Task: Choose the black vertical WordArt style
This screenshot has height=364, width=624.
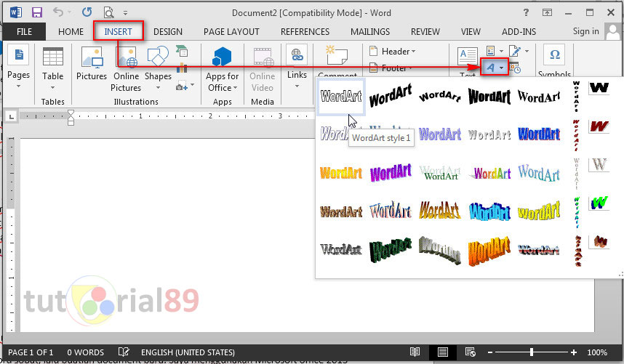Action: point(576,96)
